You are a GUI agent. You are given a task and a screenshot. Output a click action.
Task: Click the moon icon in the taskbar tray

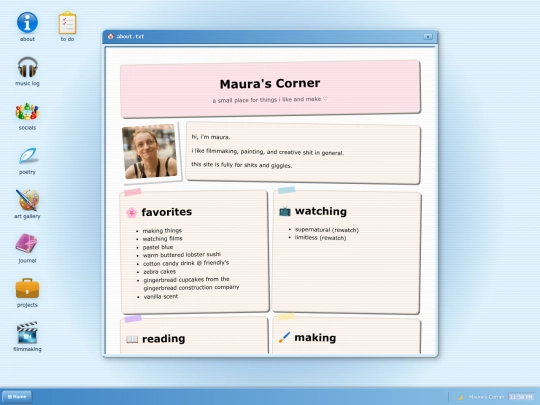coord(460,397)
